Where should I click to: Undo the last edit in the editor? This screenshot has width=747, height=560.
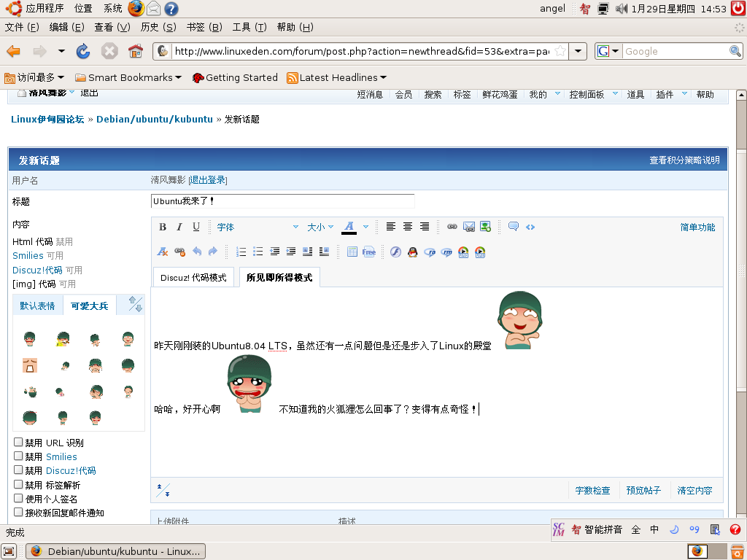click(197, 252)
